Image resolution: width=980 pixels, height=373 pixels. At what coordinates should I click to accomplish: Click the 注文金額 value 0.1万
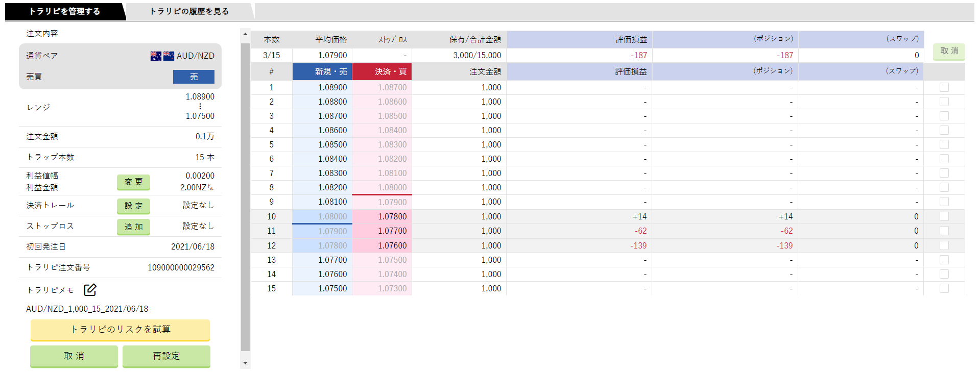[205, 136]
